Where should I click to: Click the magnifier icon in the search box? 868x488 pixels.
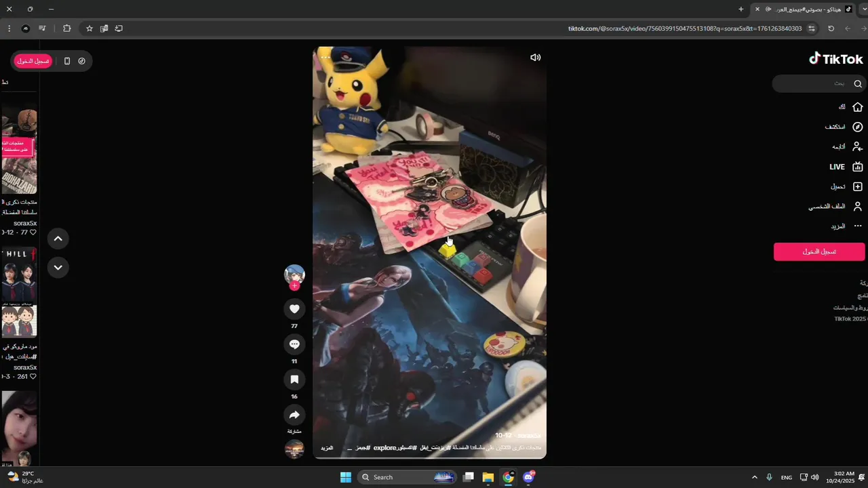(x=858, y=83)
